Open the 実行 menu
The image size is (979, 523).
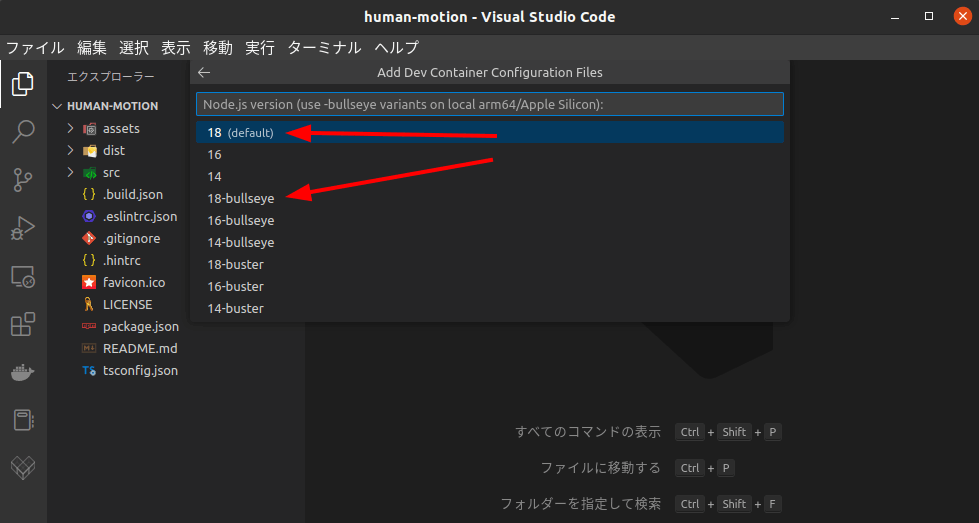[260, 47]
